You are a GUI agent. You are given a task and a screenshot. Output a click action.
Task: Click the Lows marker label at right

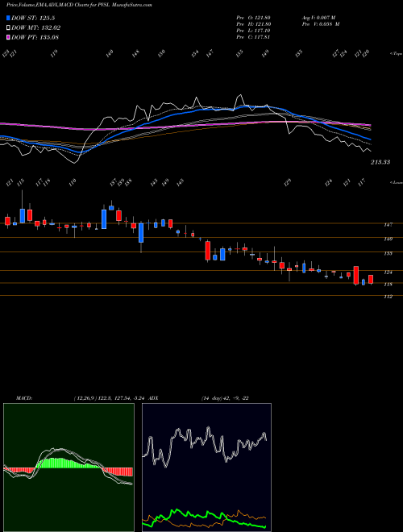(396, 182)
